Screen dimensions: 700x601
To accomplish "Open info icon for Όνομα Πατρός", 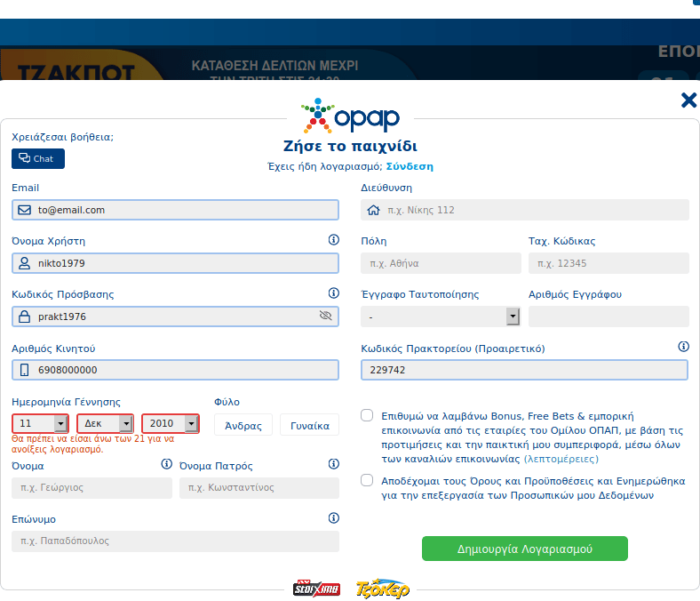I will pyautogui.click(x=333, y=464).
